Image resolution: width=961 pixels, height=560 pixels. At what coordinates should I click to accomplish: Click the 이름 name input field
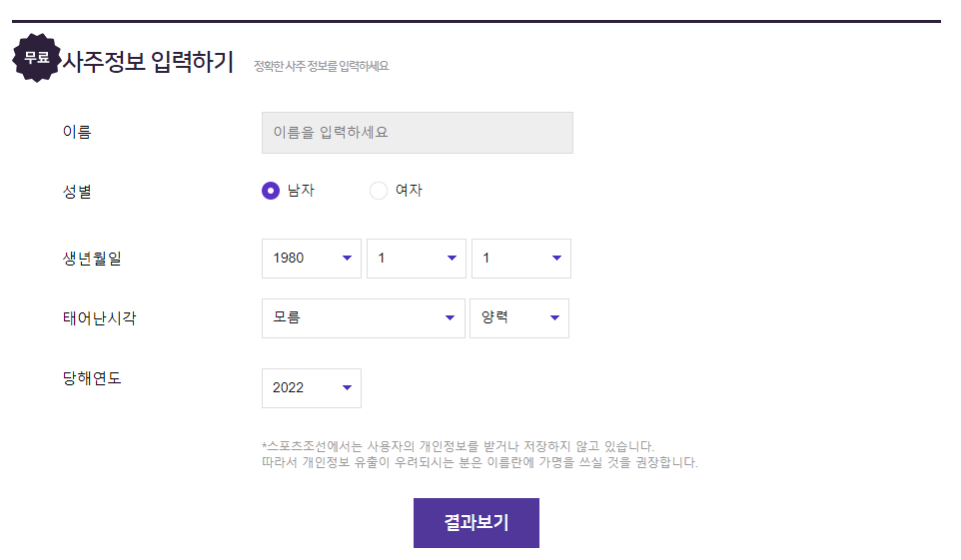(418, 133)
